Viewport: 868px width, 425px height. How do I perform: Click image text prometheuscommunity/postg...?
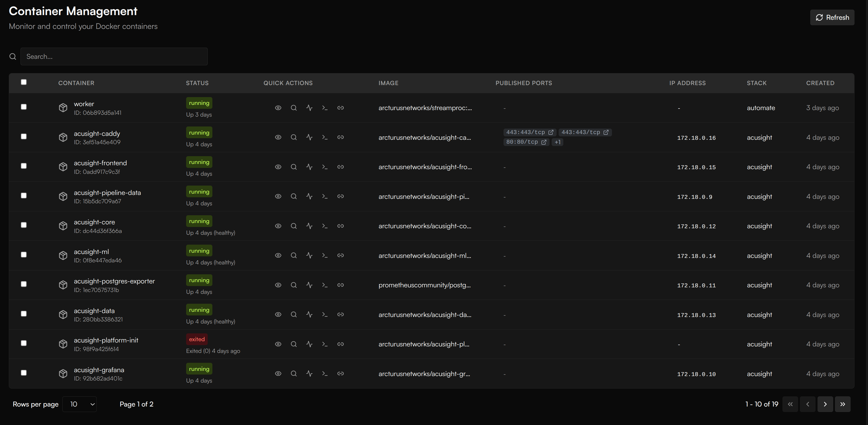click(x=425, y=285)
